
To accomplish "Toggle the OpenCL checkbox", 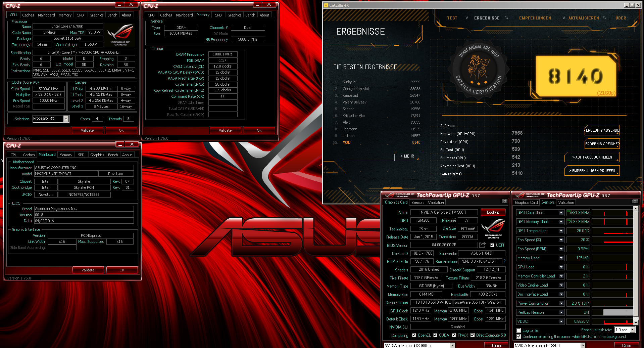I will (x=414, y=335).
